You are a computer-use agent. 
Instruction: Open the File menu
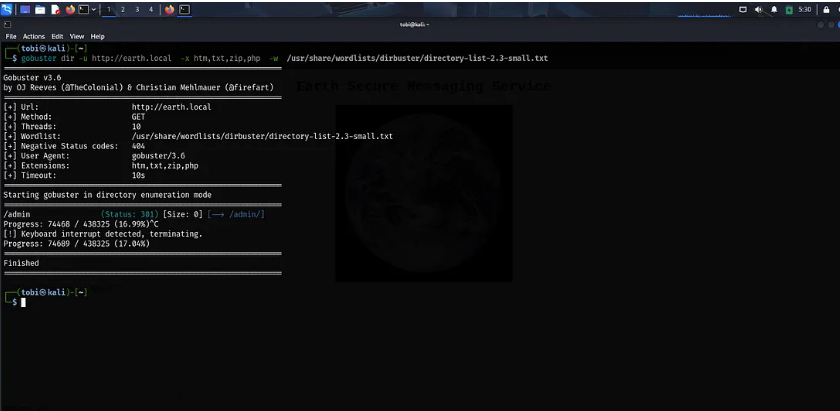coord(11,36)
